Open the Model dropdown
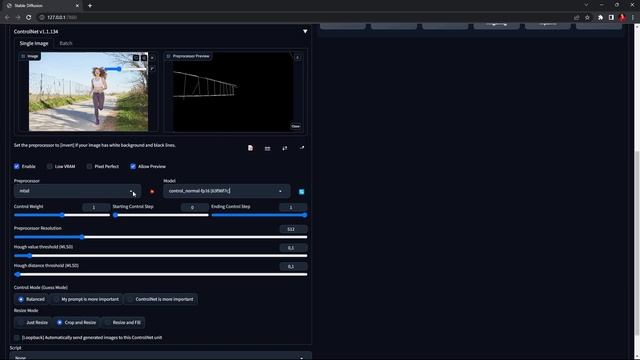 coord(227,191)
